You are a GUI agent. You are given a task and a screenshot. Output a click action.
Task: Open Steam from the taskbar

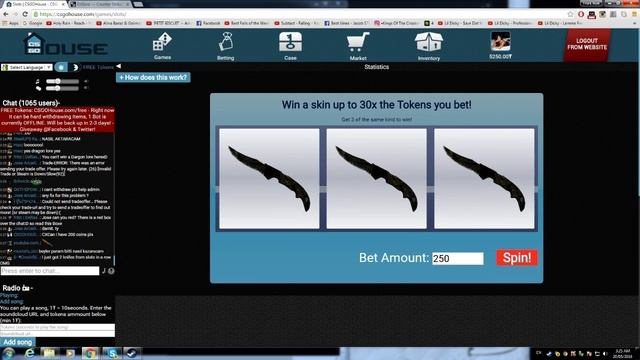(x=131, y=353)
